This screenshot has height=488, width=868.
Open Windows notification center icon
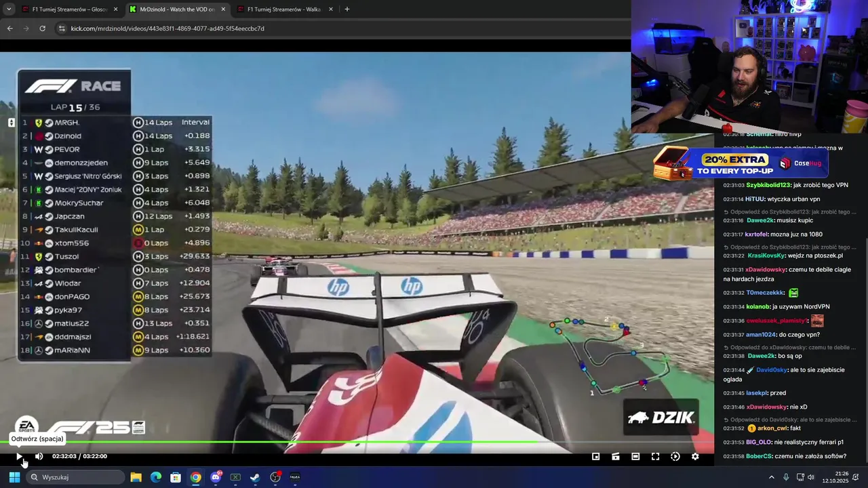856,477
